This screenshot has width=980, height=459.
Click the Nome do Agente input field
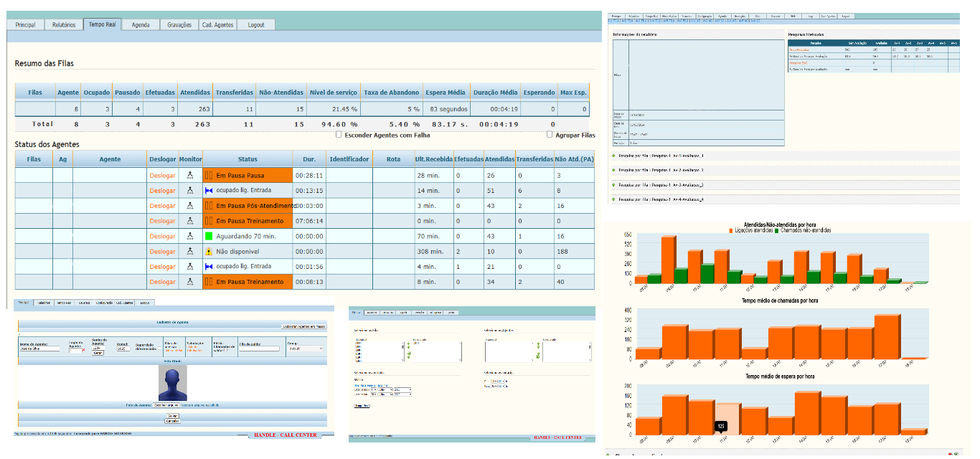tap(39, 349)
